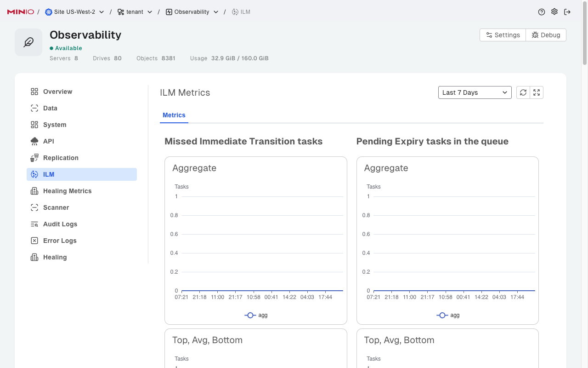Screen dimensions: 588x368
Task: Click the MinIO logo
Action: click(x=20, y=12)
